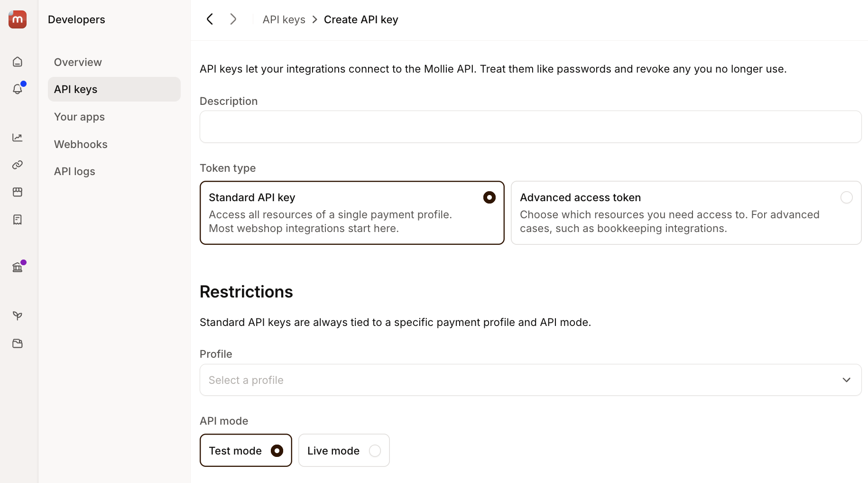The height and width of the screenshot is (483, 868).
Task: Open API logs menu item
Action: click(x=74, y=171)
